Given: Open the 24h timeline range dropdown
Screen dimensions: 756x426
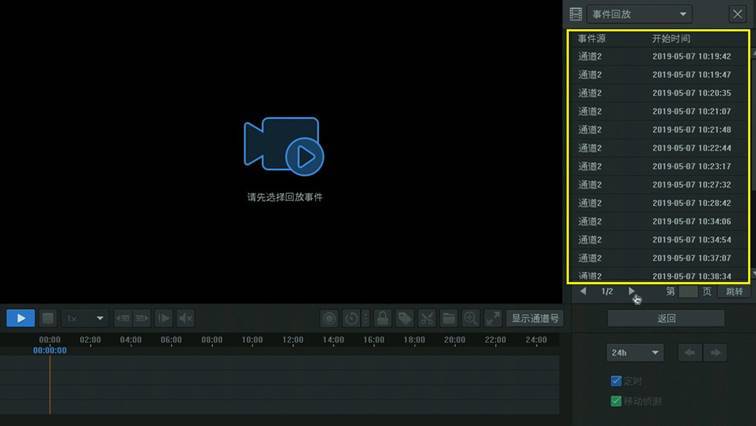Looking at the screenshot, I should point(635,353).
